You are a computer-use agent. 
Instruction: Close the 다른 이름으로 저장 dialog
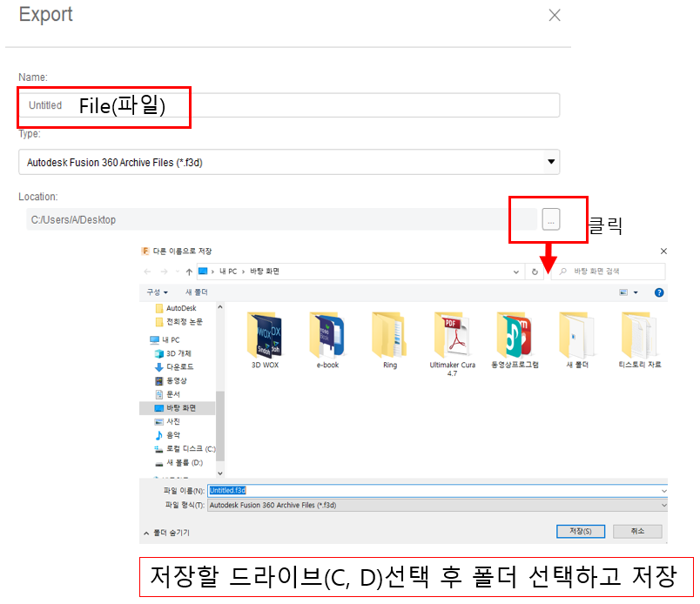coord(663,252)
